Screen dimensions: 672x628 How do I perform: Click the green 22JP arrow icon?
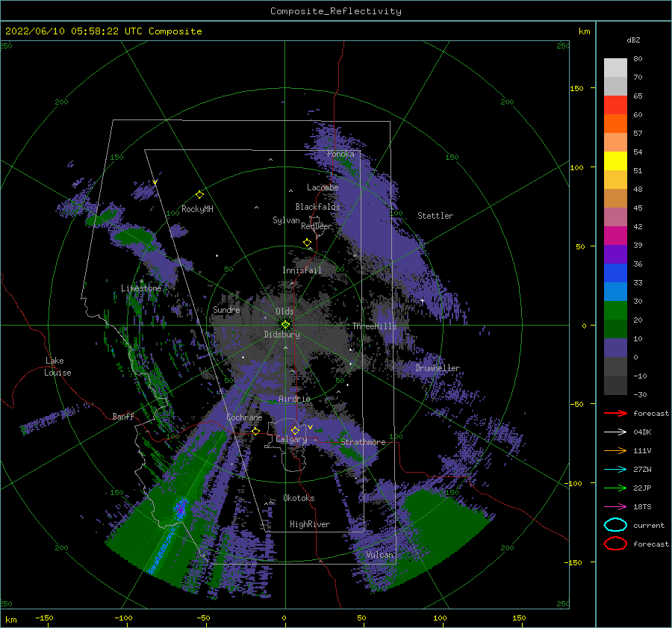point(615,488)
